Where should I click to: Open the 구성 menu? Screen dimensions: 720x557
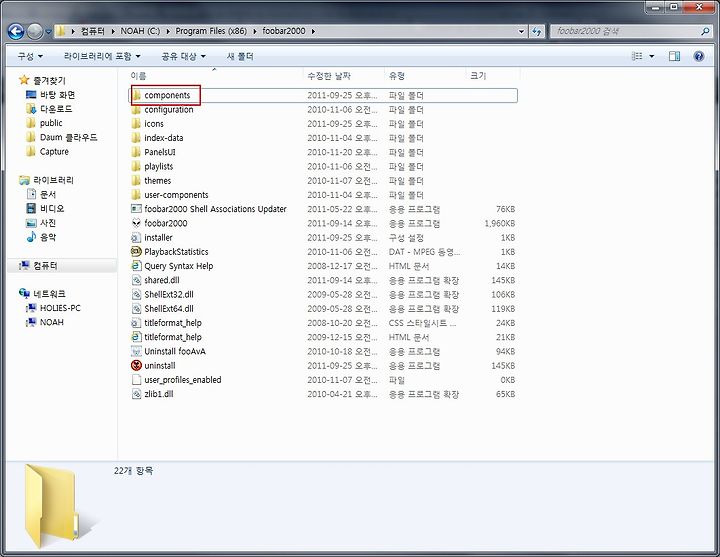point(30,56)
